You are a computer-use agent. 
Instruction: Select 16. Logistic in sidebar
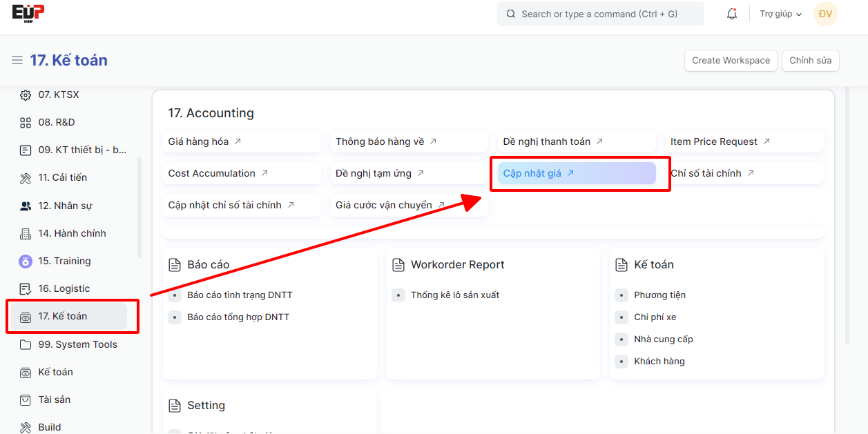coord(64,288)
